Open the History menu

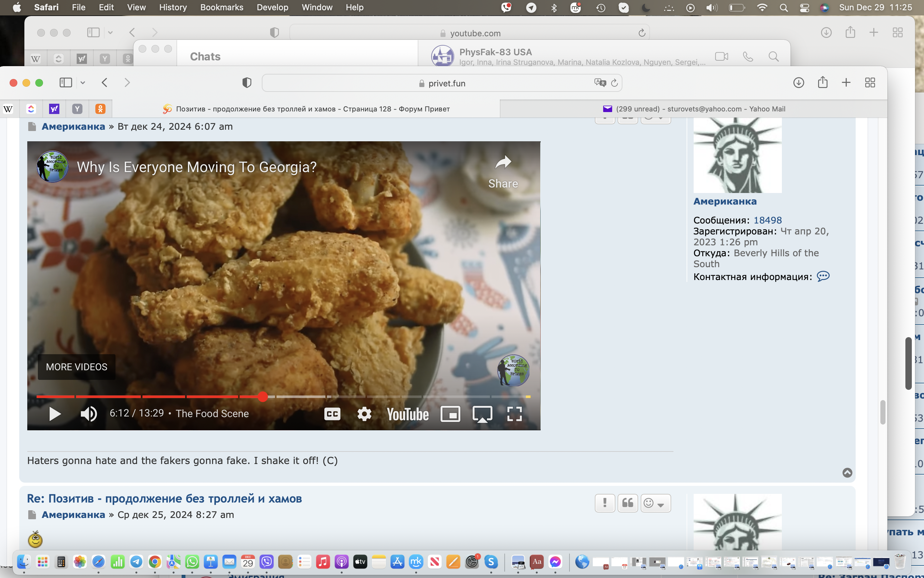tap(173, 7)
